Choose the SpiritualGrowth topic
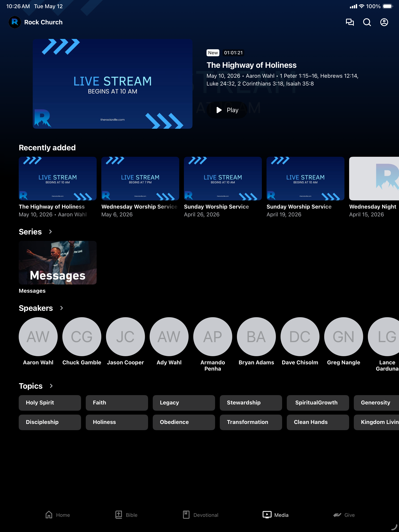 318,403
